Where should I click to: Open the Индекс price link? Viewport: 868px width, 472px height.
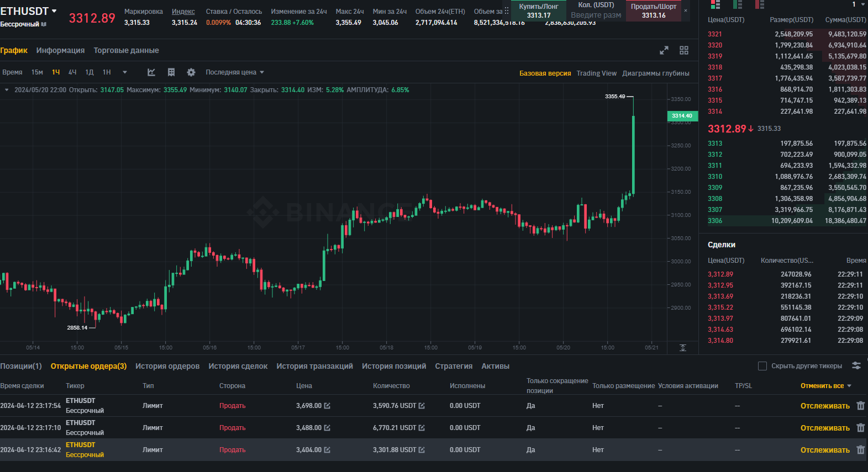183,12
